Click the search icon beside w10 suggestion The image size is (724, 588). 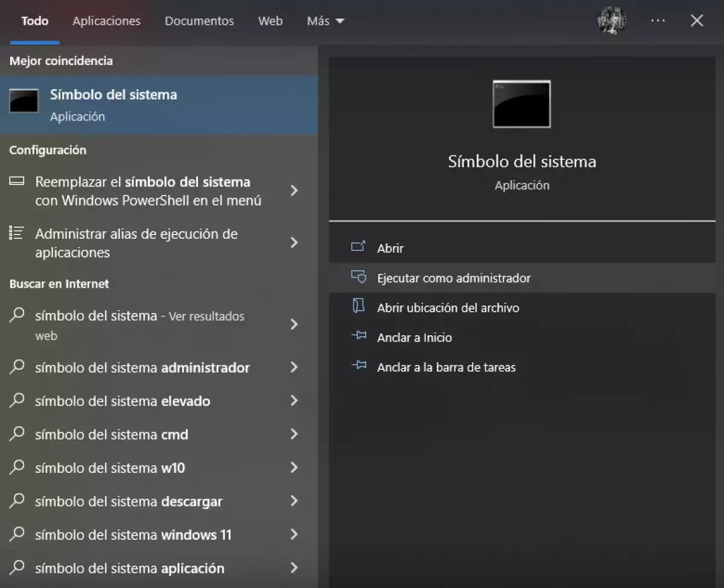tap(17, 467)
